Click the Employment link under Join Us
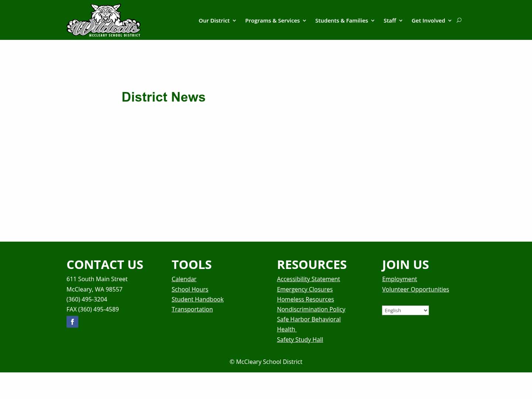Viewport: 532px width, 399px height. point(399,279)
